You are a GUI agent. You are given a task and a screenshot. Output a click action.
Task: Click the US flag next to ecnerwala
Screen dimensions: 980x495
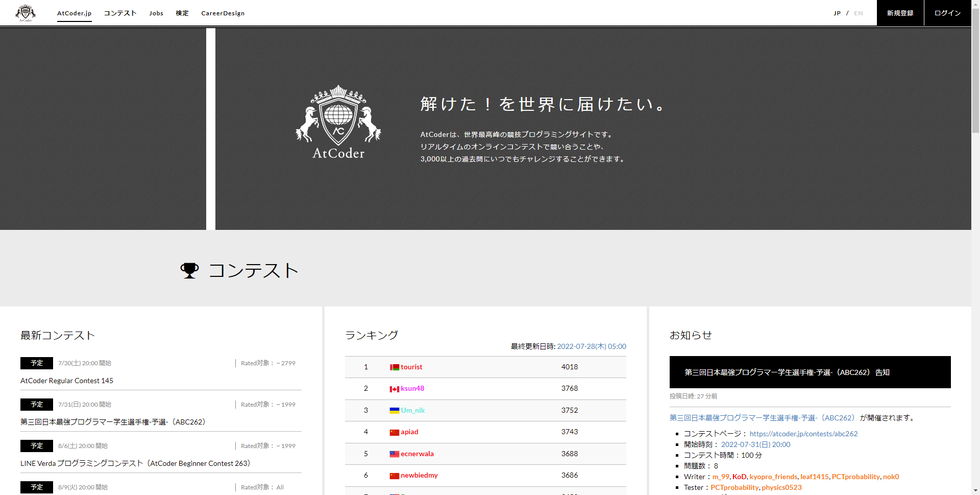click(x=394, y=454)
